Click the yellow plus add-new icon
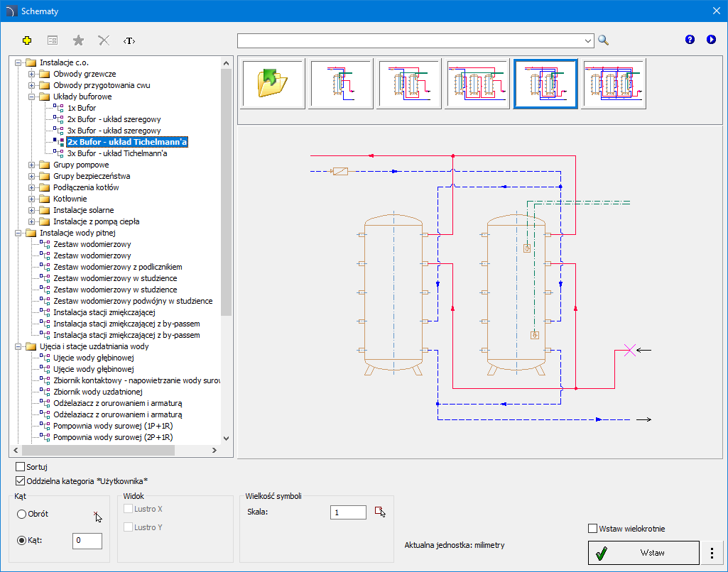 click(28, 40)
